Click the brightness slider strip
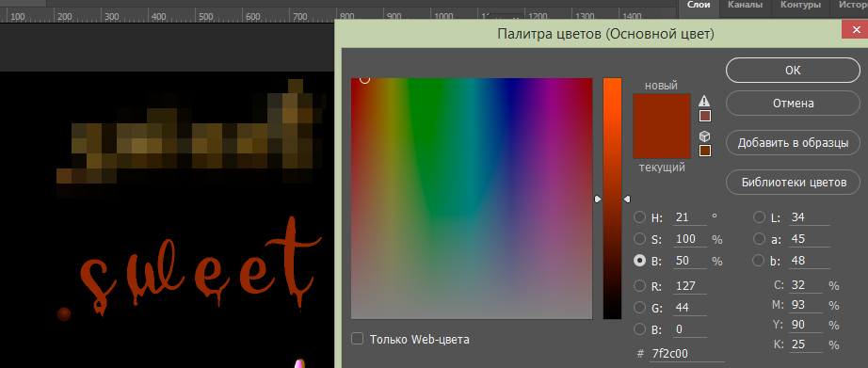This screenshot has height=368, width=868. click(612, 198)
